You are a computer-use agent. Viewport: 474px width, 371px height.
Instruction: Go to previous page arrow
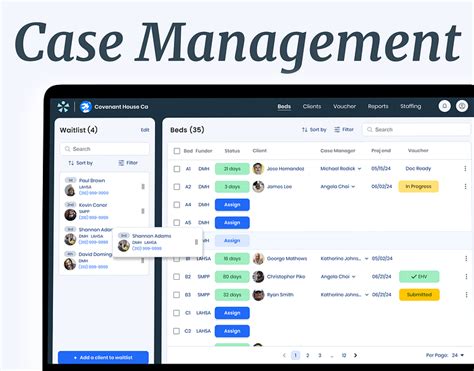(284, 355)
